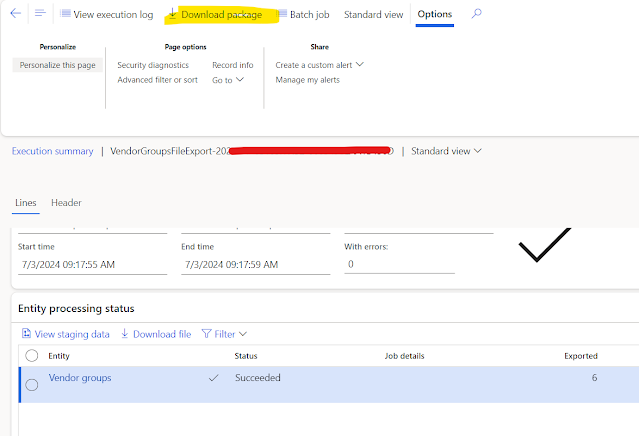
Task: Click Standard view in top toolbar
Action: 373,15
